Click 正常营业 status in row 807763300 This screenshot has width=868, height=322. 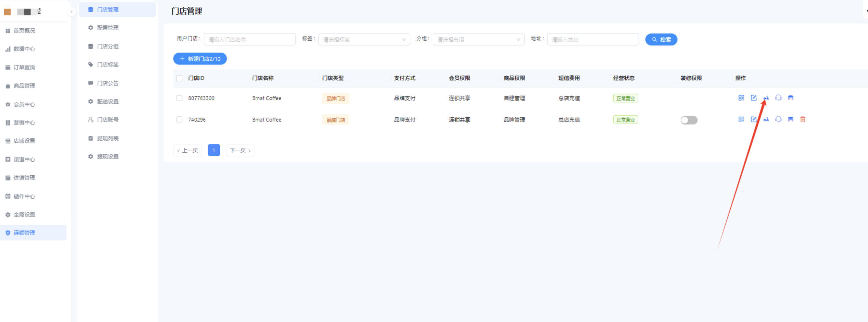click(x=625, y=98)
